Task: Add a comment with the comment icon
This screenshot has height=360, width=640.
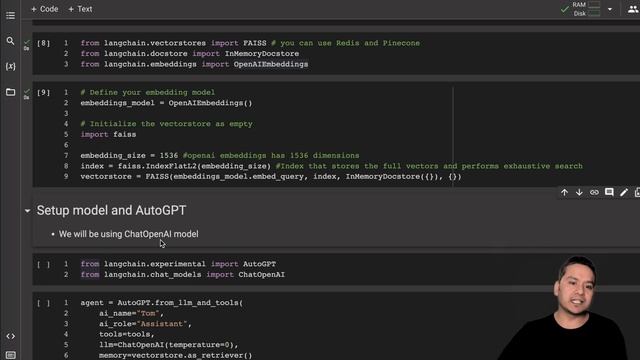Action: point(609,192)
